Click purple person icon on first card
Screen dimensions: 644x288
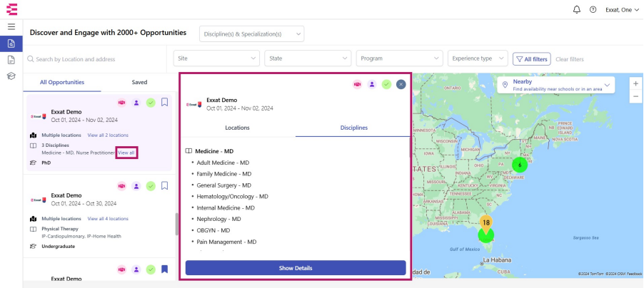pos(136,103)
